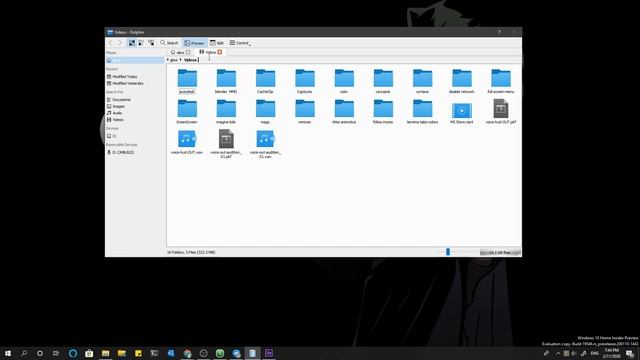This screenshot has width=640, height=360.
Task: Select the Rikka-Voices folder
Action: (383, 111)
